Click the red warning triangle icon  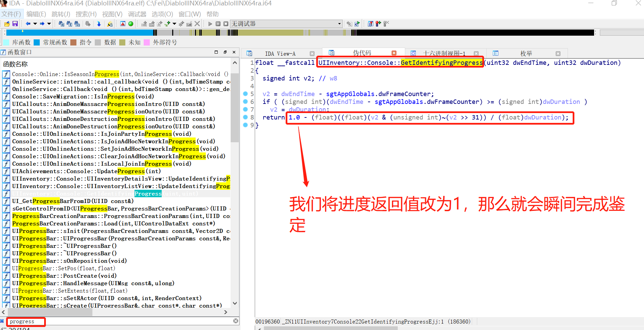pos(123,24)
